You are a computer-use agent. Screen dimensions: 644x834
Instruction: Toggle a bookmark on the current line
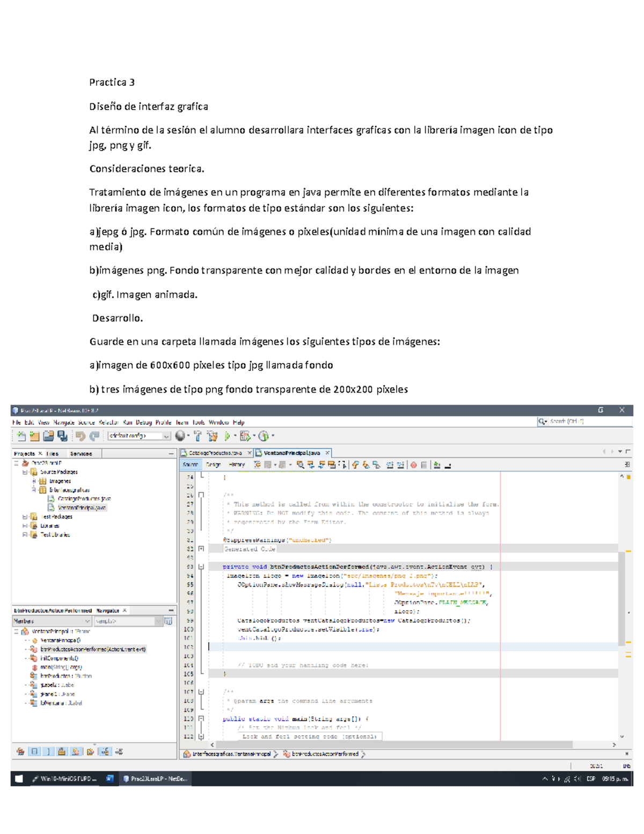pos(375,465)
